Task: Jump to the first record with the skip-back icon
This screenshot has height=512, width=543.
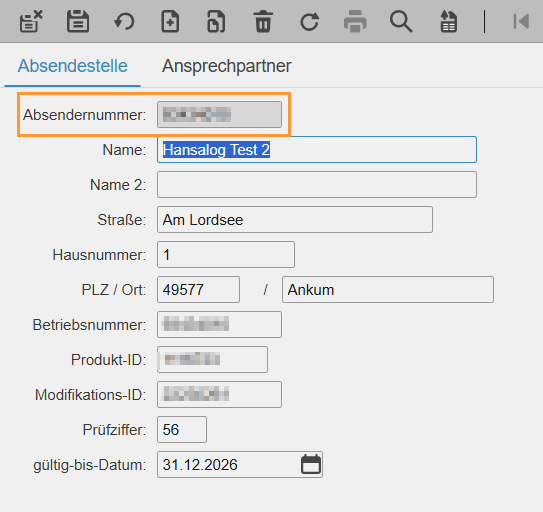Action: click(x=521, y=21)
